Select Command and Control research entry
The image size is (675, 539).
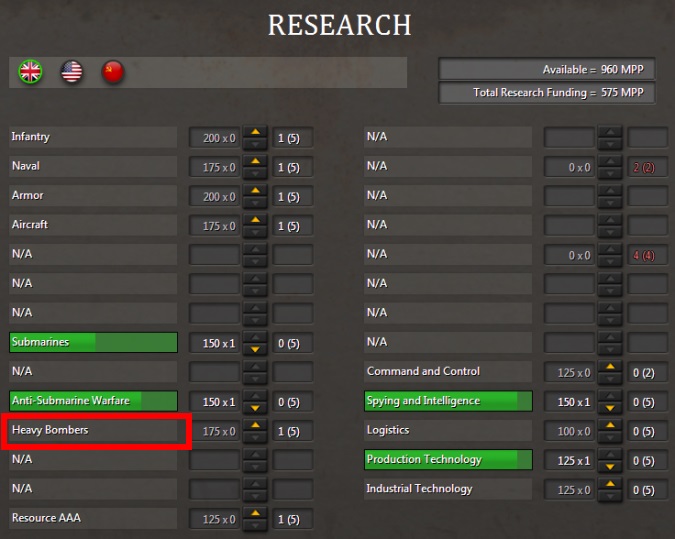448,372
